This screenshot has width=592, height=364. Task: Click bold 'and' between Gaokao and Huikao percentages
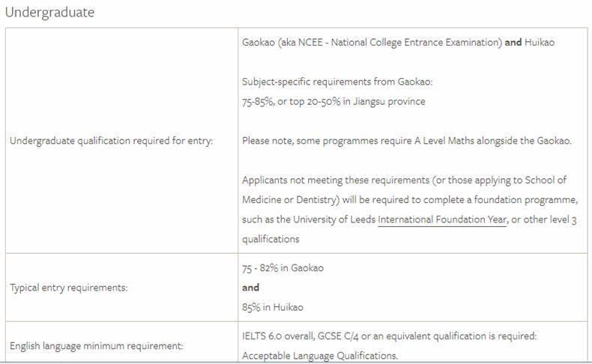coord(250,288)
